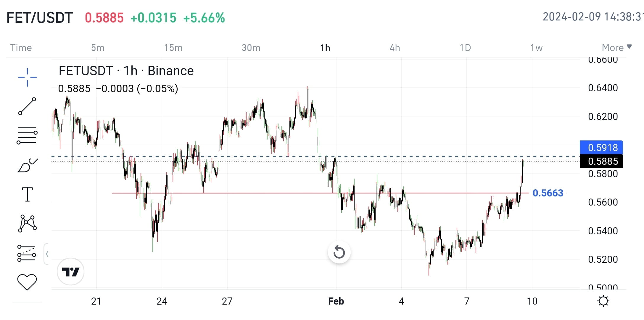Reset the chart view with refresh icon
The width and height of the screenshot is (644, 320).
click(x=339, y=252)
